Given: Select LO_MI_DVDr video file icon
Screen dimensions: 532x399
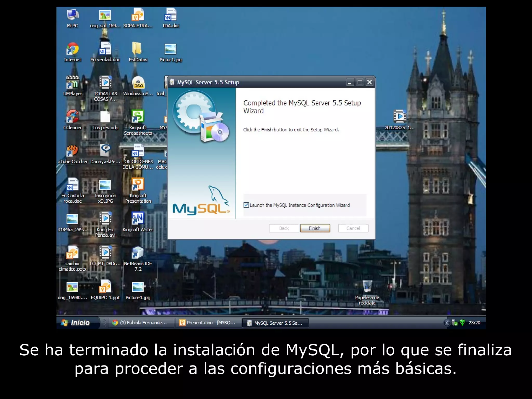Looking at the screenshot, I should pyautogui.click(x=105, y=252).
